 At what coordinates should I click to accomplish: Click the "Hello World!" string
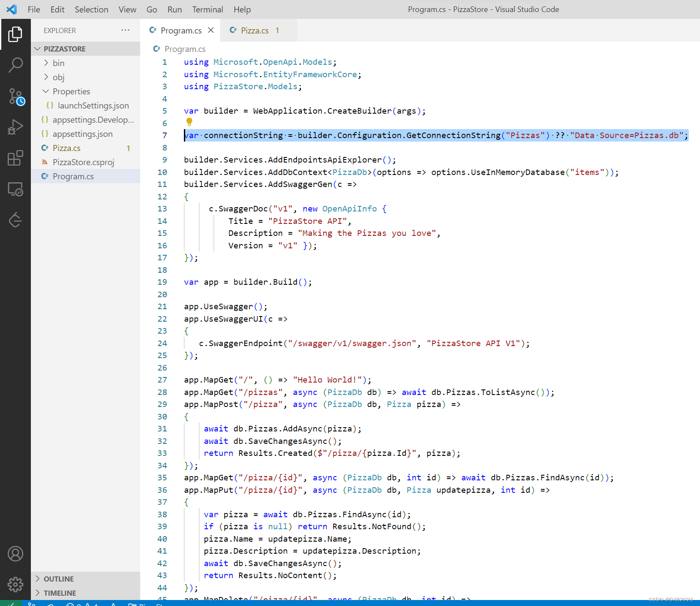point(328,380)
